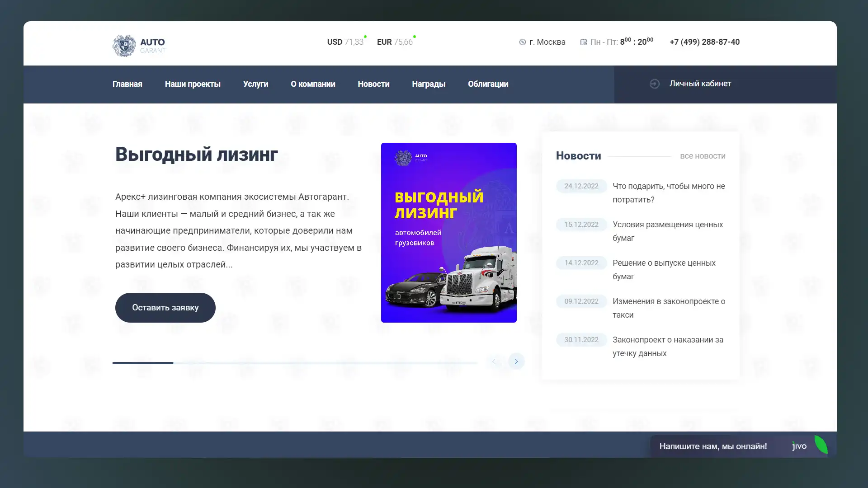
Task: Open the Облигации menu item
Action: click(488, 84)
